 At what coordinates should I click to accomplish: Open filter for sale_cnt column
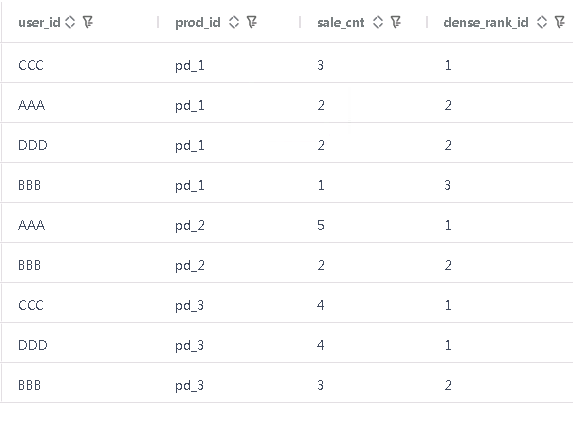coord(396,22)
